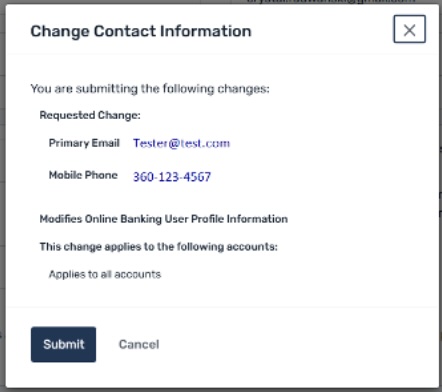Image resolution: width=442 pixels, height=392 pixels.
Task: Click the Tester@test.com email value
Action: pos(181,143)
